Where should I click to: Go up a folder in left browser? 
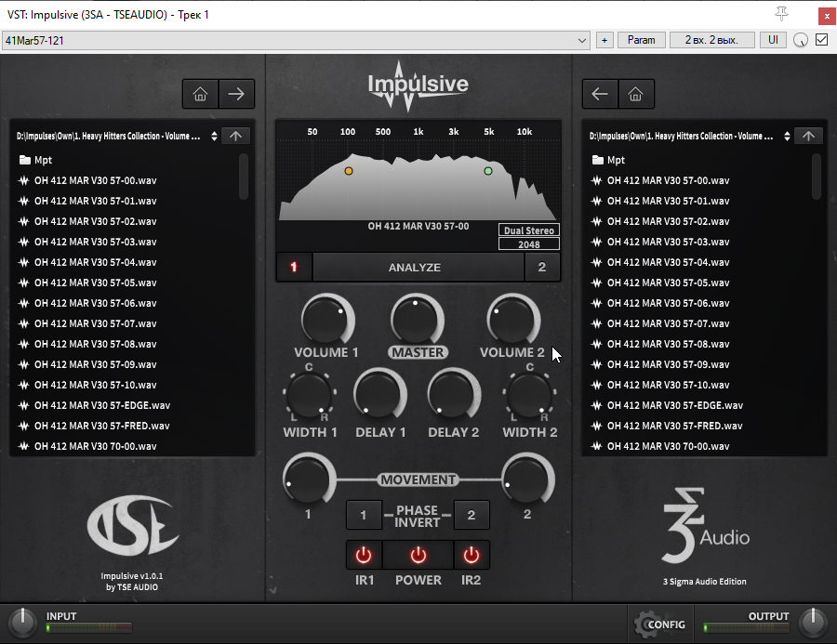point(235,136)
